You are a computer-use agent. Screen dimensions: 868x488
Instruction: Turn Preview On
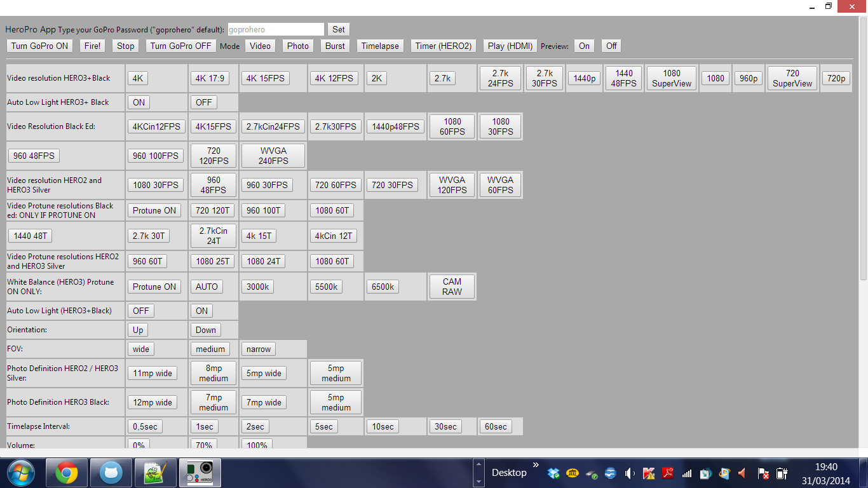point(584,46)
